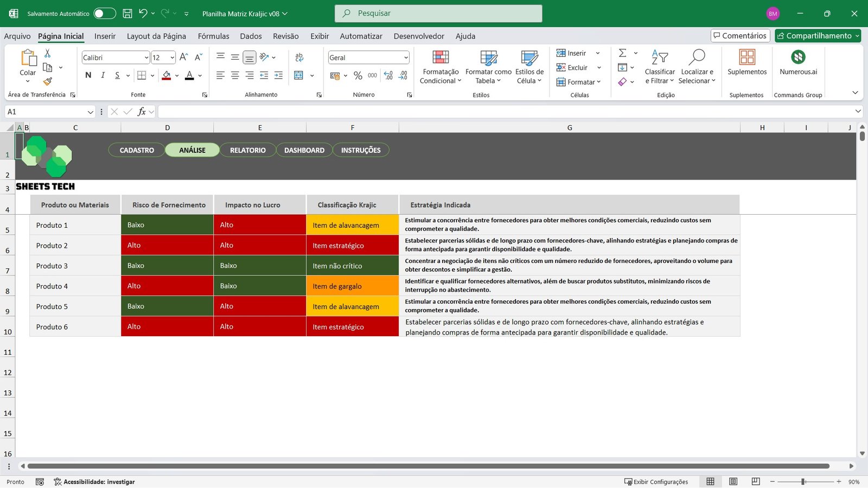Viewport: 868px width, 488px height.
Task: Switch to the Inserir ribbon tab
Action: [x=105, y=36]
